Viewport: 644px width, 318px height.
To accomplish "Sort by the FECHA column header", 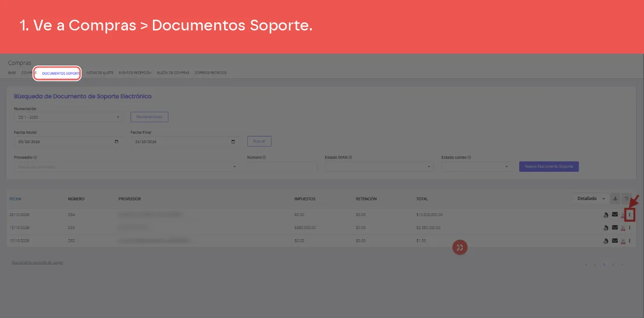I will pyautogui.click(x=15, y=199).
